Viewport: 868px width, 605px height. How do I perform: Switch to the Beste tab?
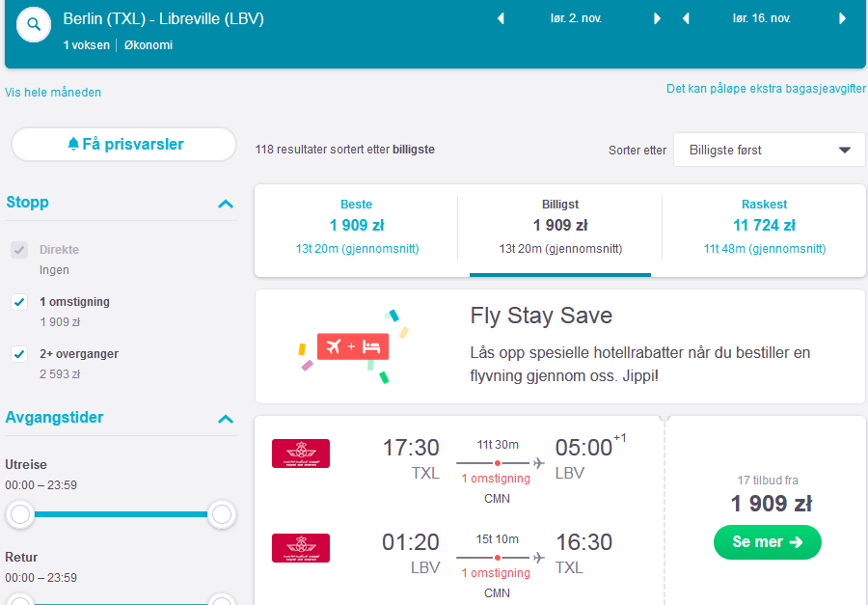point(357,227)
